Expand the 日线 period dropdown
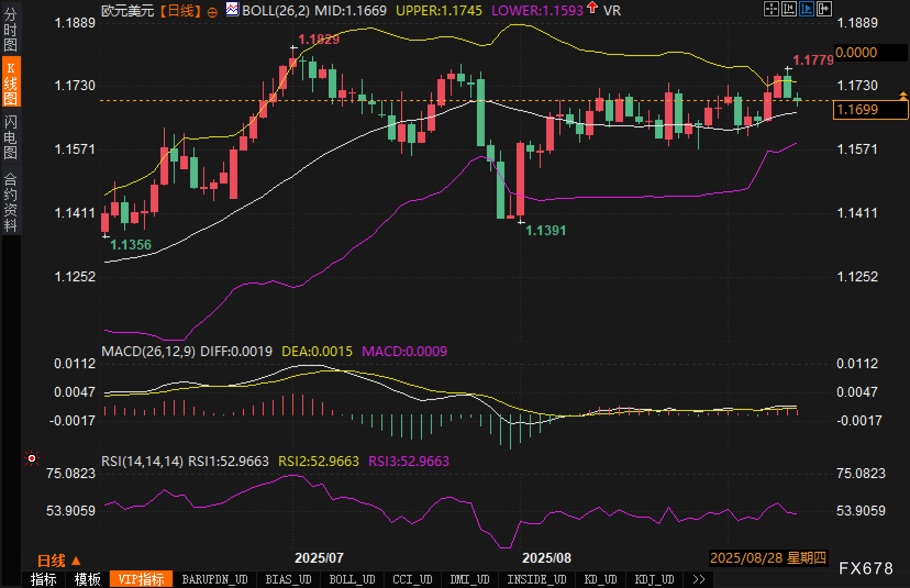The width and height of the screenshot is (910, 588). pos(58,561)
